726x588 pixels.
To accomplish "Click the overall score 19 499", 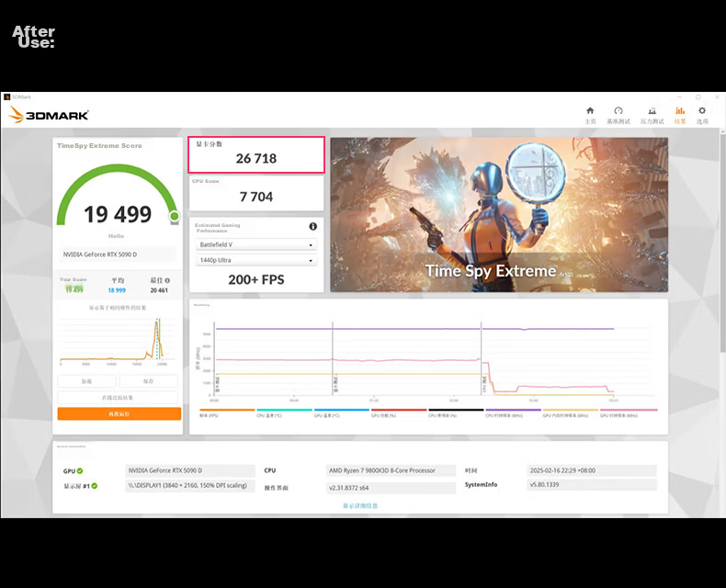I will click(x=118, y=214).
